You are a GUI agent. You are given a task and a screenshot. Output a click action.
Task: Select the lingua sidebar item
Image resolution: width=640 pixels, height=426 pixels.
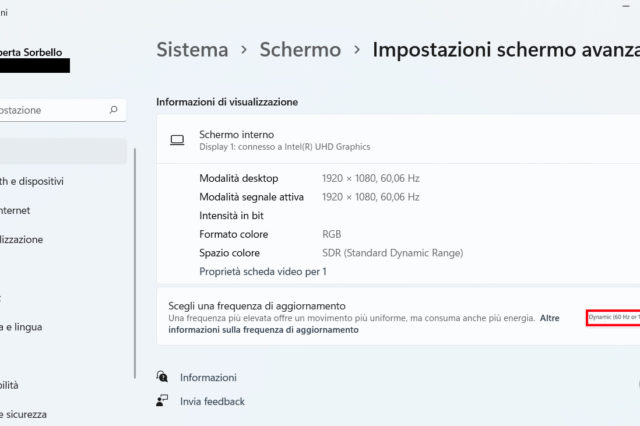(22, 326)
